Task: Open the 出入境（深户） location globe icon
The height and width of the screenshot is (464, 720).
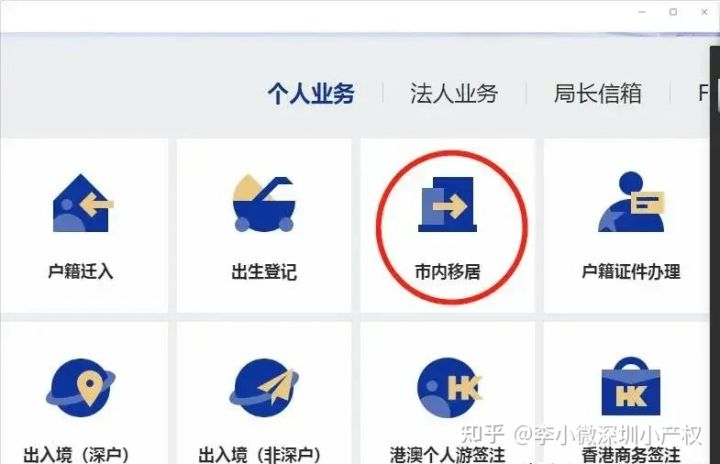Action: pyautogui.click(x=81, y=388)
